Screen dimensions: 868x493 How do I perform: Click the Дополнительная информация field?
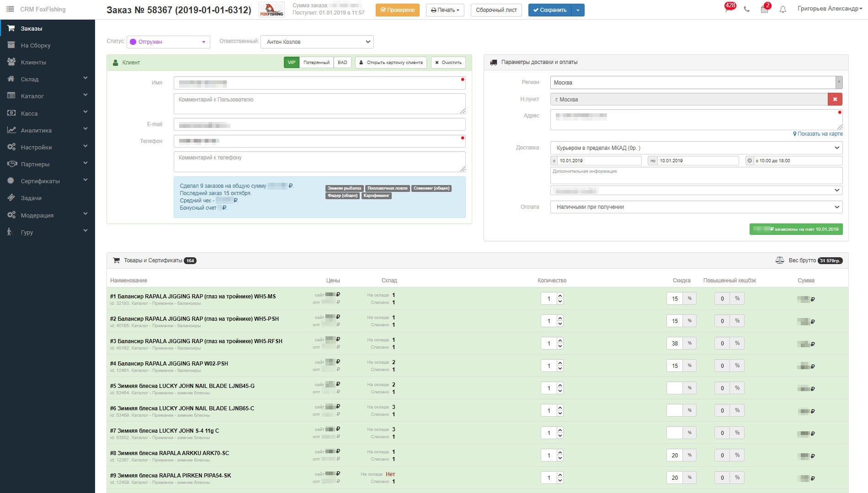[696, 175]
